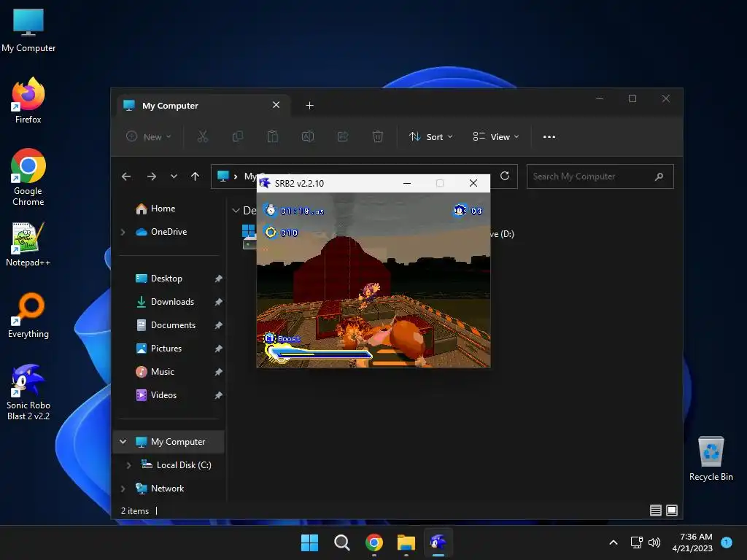This screenshot has width=747, height=560.
Task: Expand Local Disk (C:) tree node
Action: pyautogui.click(x=128, y=465)
